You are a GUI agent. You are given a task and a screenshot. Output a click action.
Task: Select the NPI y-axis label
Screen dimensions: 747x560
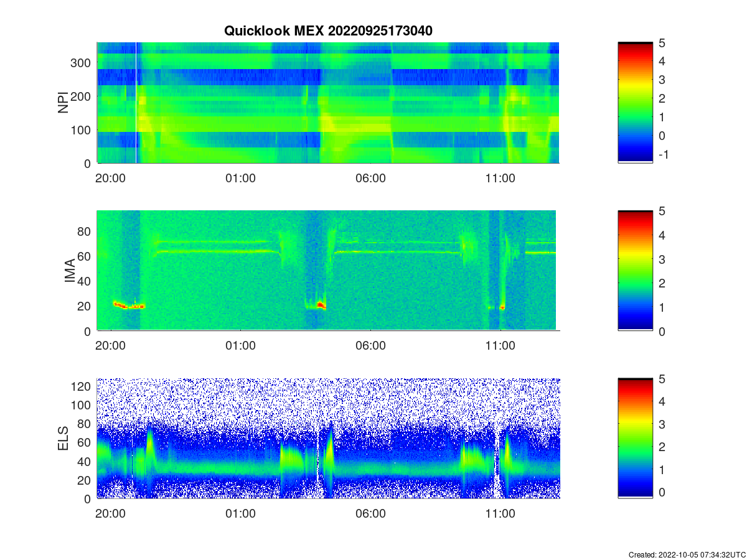63,103
